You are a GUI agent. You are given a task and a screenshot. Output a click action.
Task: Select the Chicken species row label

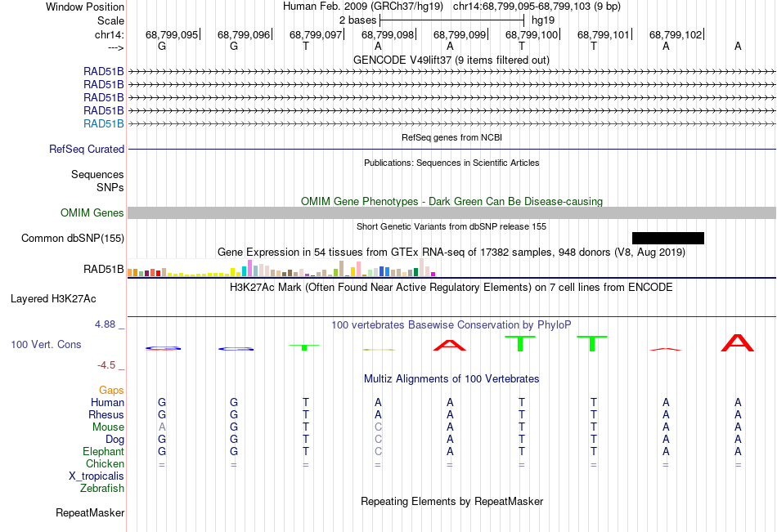[105, 463]
